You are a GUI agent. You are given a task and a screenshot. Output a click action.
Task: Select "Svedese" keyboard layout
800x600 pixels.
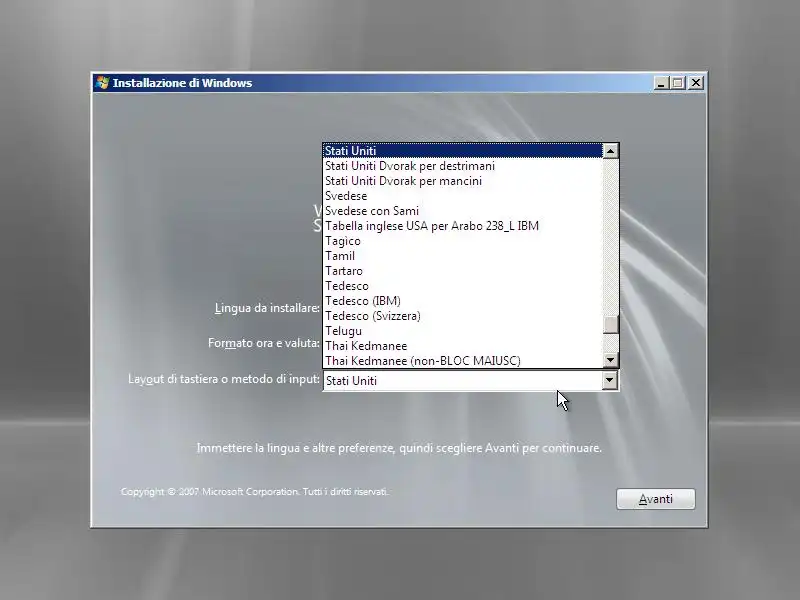[463, 196]
